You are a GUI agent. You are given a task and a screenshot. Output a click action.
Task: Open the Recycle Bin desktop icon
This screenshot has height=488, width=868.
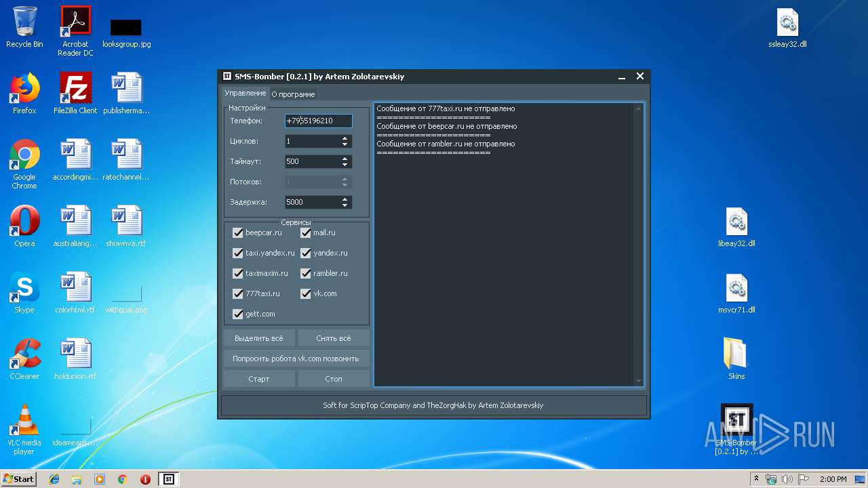24,27
